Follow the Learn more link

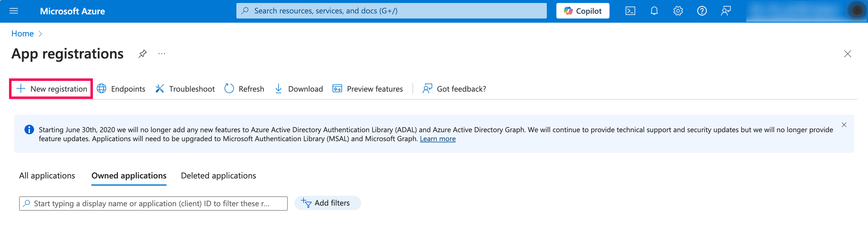[x=437, y=139]
